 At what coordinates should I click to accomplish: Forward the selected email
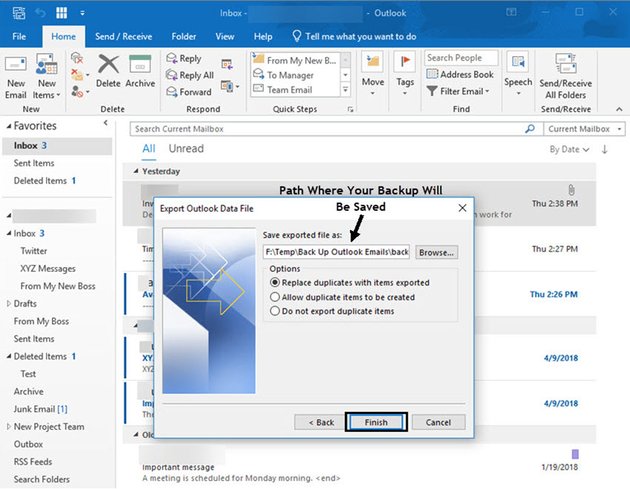click(x=189, y=92)
